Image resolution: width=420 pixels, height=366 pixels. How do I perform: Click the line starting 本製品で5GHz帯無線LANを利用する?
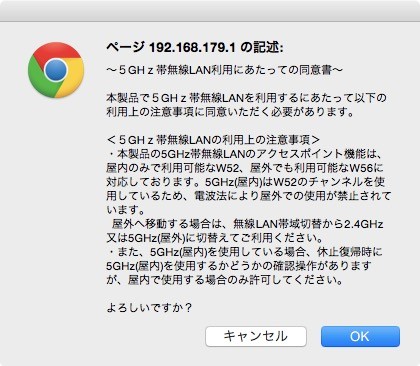246,98
